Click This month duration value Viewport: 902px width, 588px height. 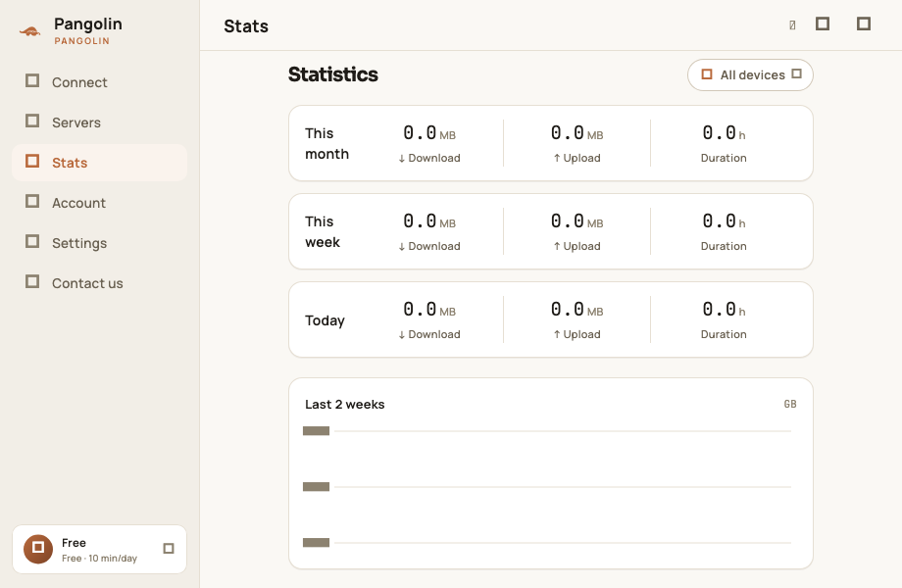click(x=724, y=133)
